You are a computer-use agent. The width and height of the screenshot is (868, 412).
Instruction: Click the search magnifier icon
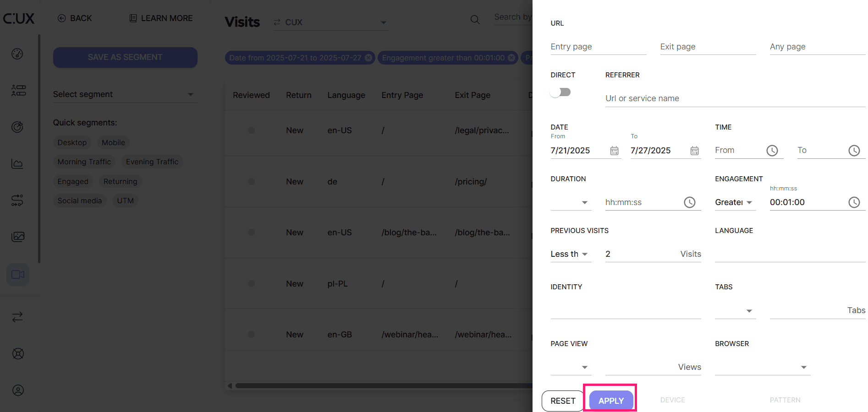[x=475, y=20]
